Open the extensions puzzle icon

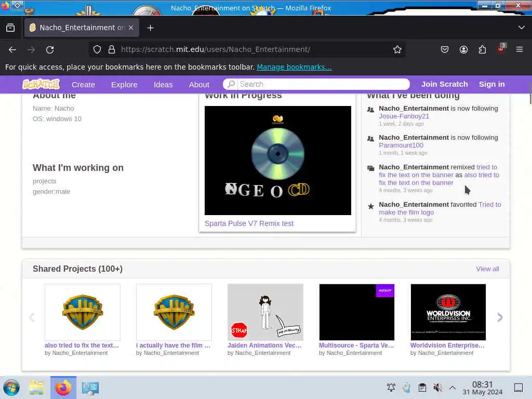[482, 49]
